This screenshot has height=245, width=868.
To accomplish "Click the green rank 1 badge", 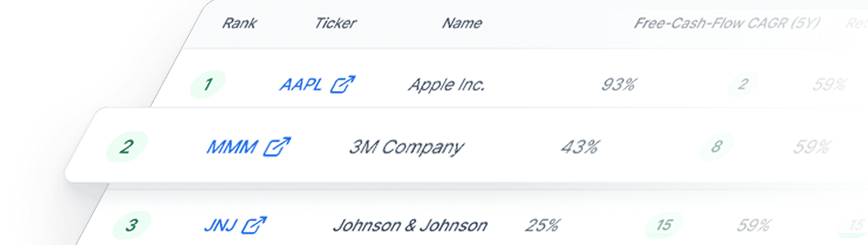I will point(207,85).
